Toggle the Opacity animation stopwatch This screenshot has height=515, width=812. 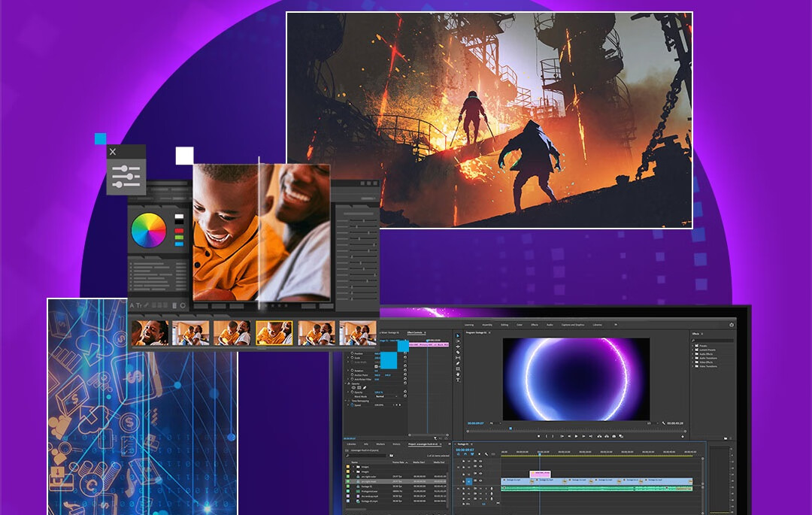(352, 392)
